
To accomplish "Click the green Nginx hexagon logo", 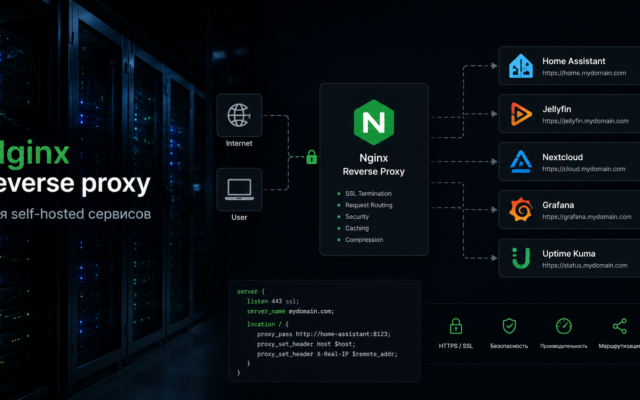I will click(373, 122).
